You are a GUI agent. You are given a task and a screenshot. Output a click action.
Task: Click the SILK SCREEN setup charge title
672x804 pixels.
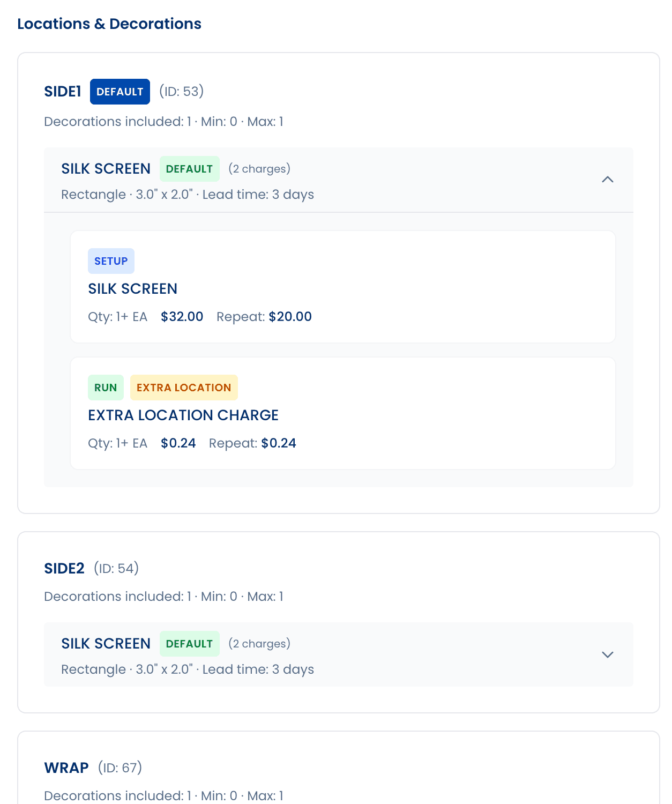click(132, 289)
